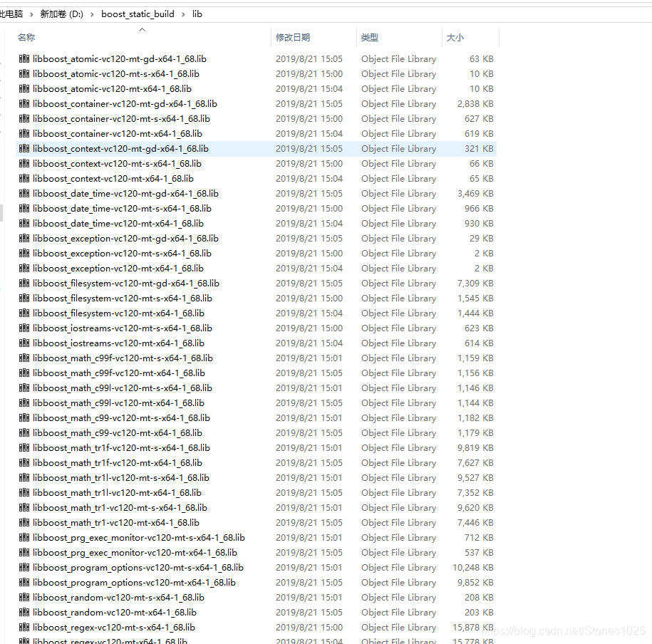Expand the chevron after boost_static_build in breadcrumb

click(183, 14)
